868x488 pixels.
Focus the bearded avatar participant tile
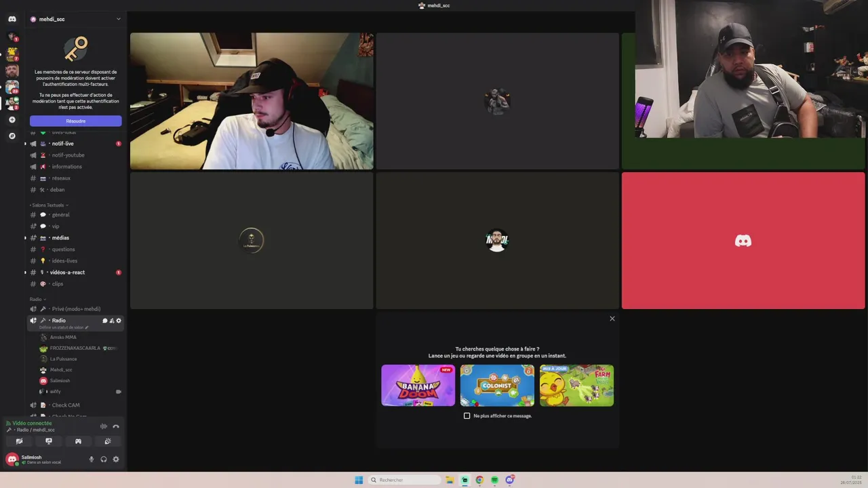click(x=497, y=241)
